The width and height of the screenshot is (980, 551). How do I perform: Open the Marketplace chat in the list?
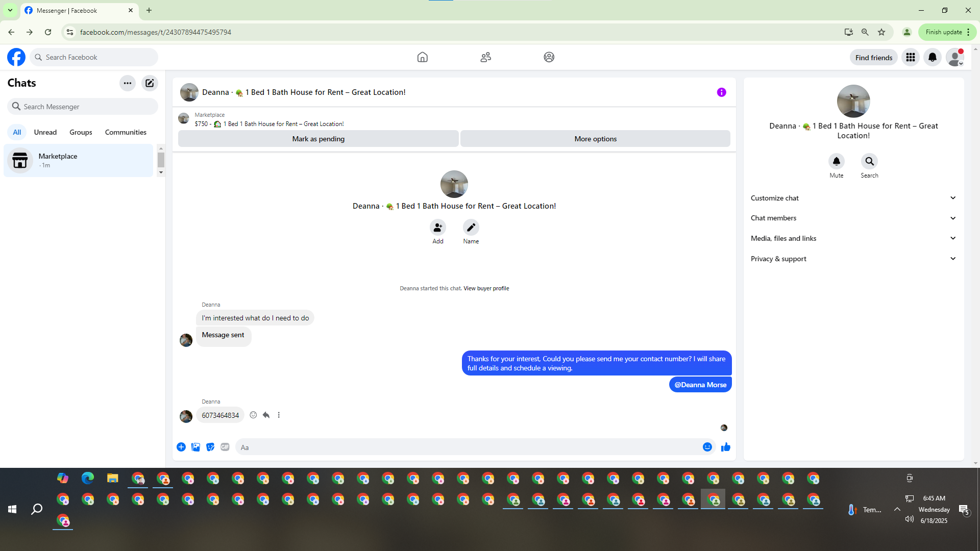[x=79, y=161]
